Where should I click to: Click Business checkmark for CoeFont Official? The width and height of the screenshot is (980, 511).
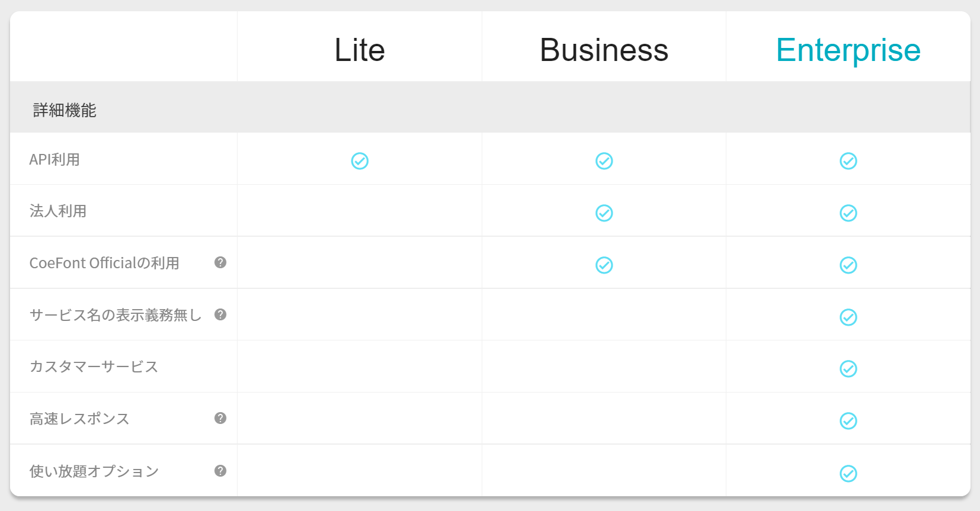click(x=604, y=265)
